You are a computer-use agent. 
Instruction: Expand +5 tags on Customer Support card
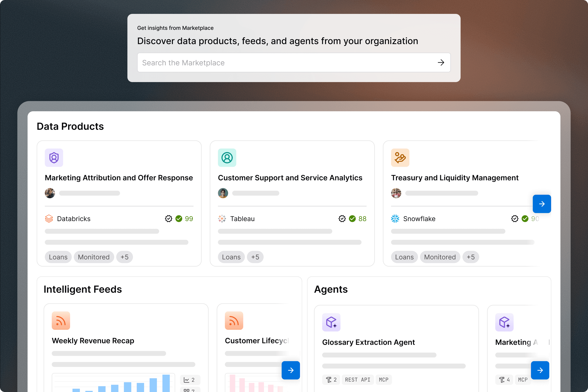(x=255, y=257)
